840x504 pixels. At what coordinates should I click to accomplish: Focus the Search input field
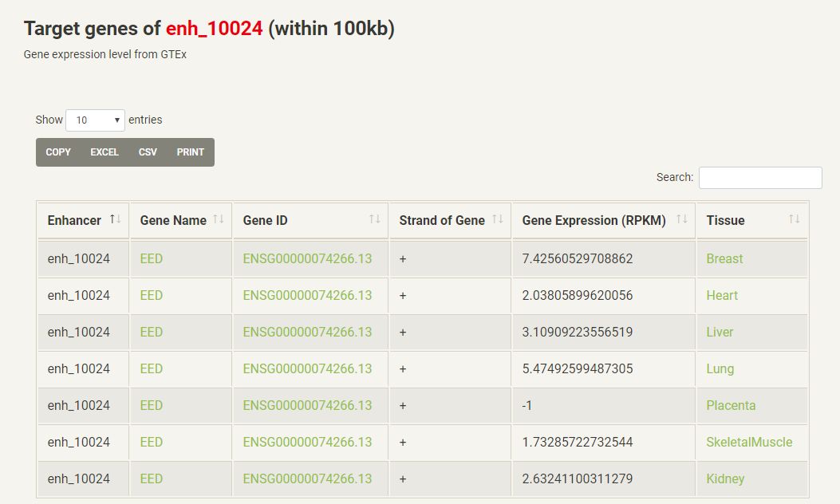pyautogui.click(x=760, y=178)
